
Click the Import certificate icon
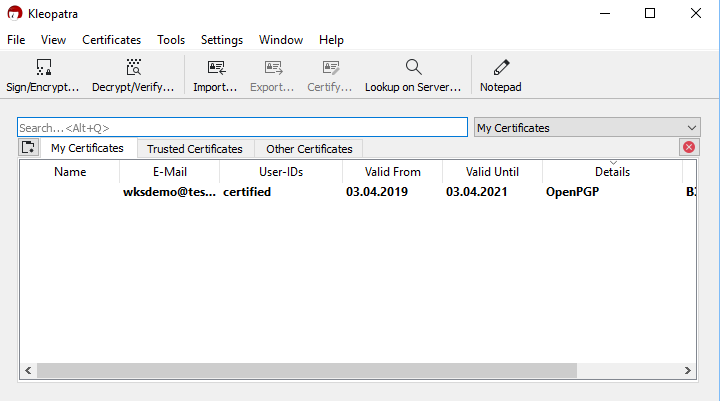coord(215,74)
